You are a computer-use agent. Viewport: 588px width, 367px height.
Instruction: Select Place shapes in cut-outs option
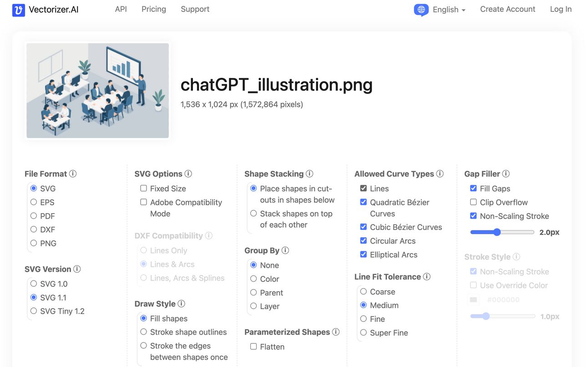tap(253, 188)
